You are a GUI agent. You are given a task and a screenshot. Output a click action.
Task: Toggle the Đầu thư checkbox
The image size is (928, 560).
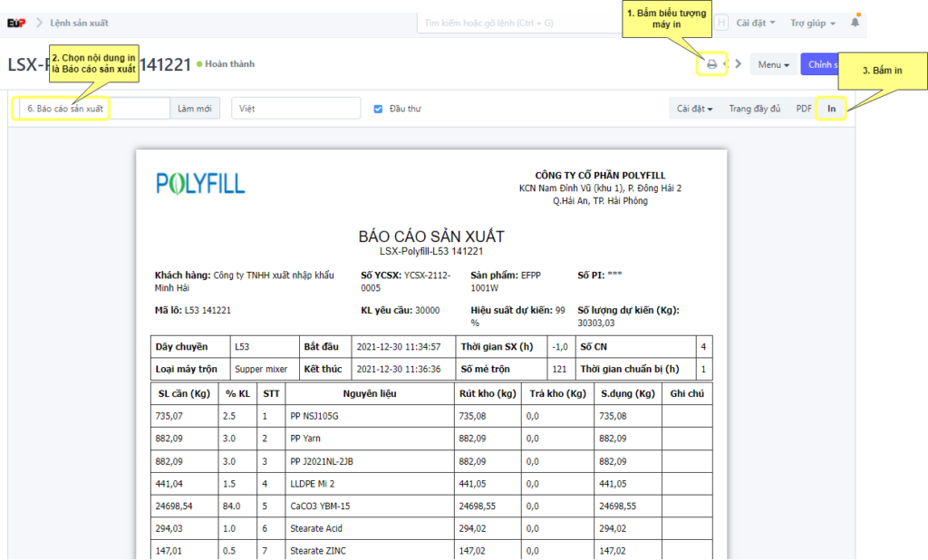tap(378, 109)
